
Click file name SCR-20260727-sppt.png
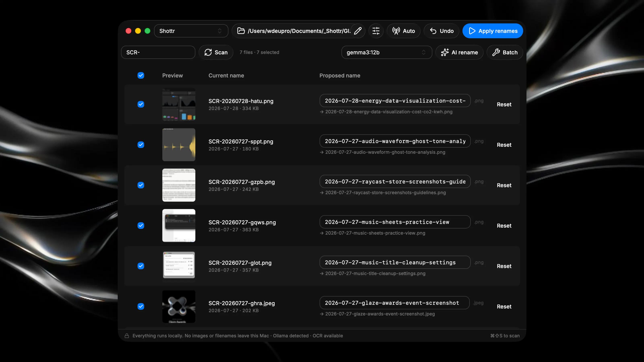tap(241, 142)
